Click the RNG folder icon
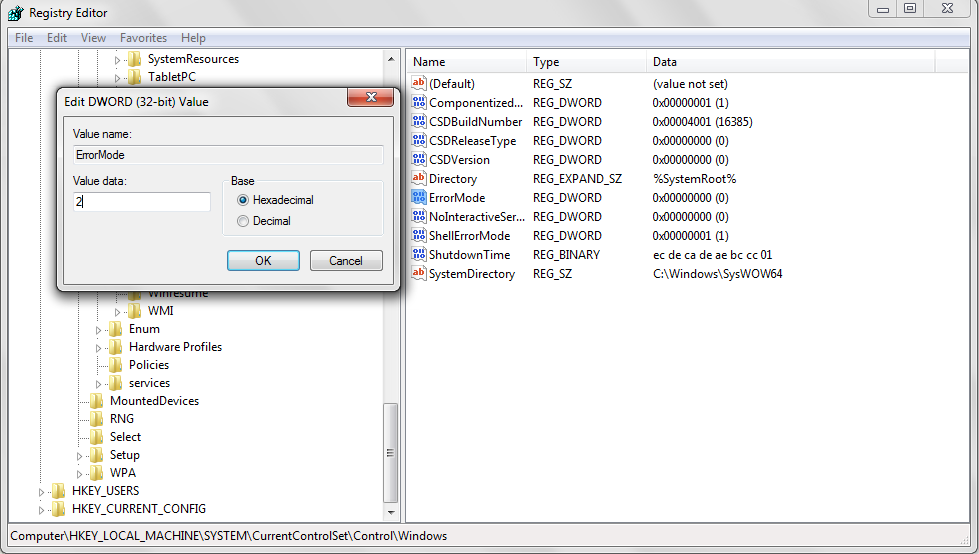 click(97, 419)
